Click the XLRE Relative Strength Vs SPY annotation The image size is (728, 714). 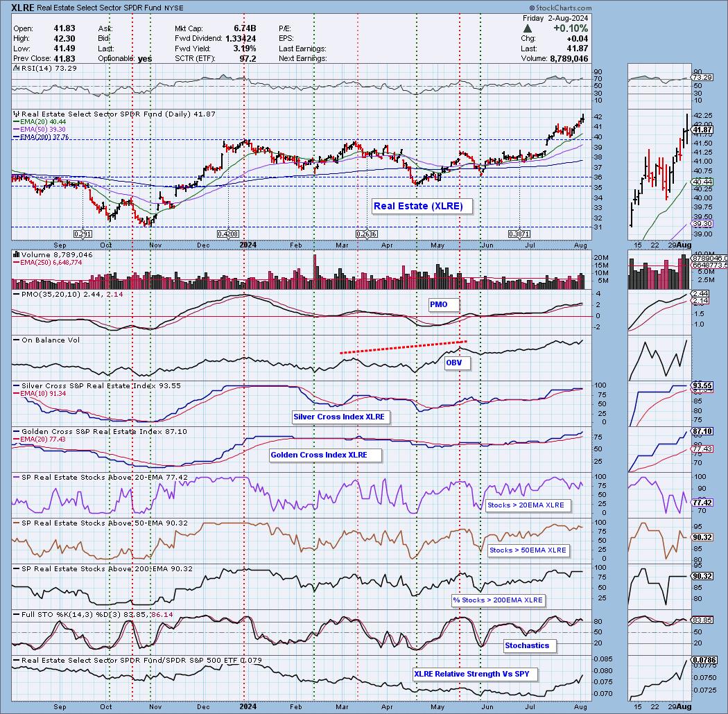[x=474, y=674]
